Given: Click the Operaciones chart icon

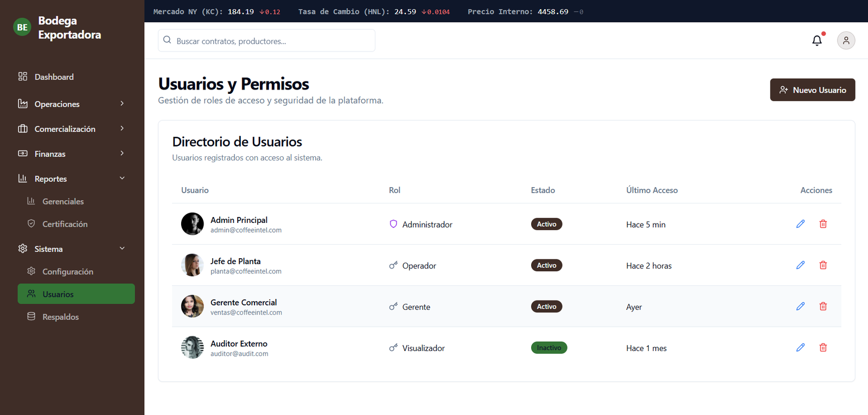Looking at the screenshot, I should tap(23, 104).
